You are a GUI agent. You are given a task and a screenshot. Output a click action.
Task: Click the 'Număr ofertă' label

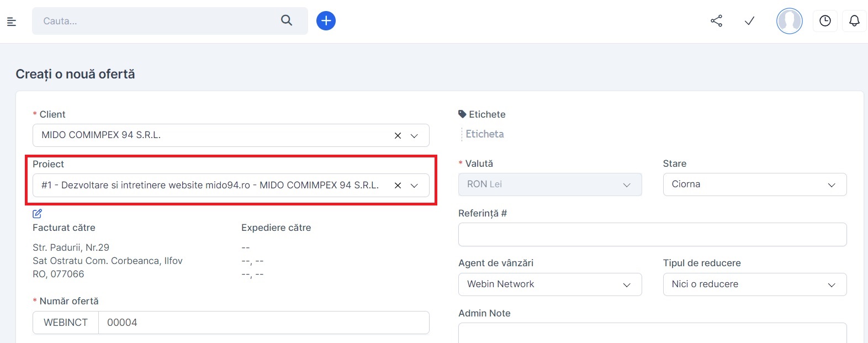tap(69, 301)
